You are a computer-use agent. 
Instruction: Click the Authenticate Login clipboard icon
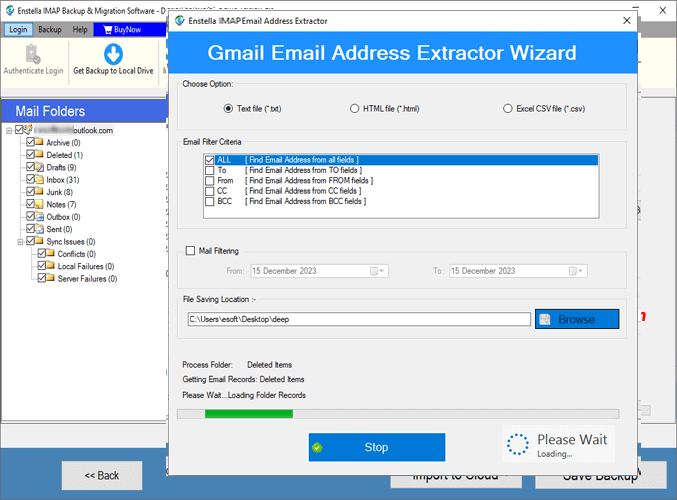pos(33,54)
